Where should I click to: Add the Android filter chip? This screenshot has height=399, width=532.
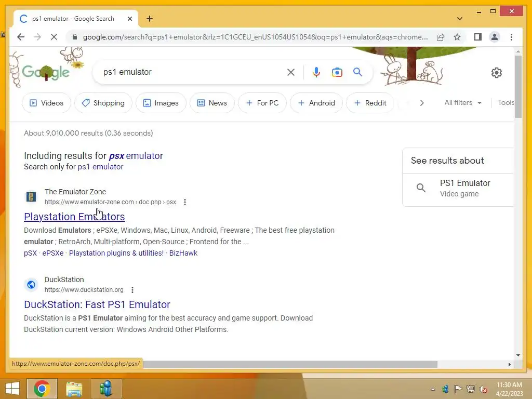click(x=316, y=103)
